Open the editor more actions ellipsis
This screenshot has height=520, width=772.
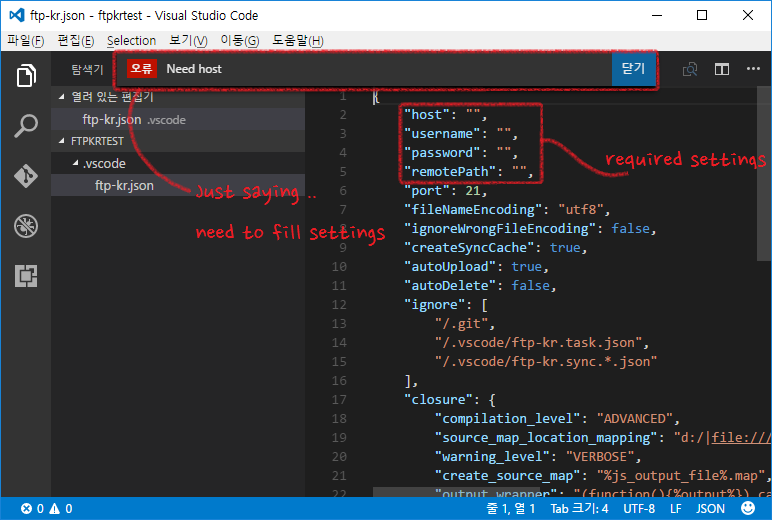click(753, 69)
